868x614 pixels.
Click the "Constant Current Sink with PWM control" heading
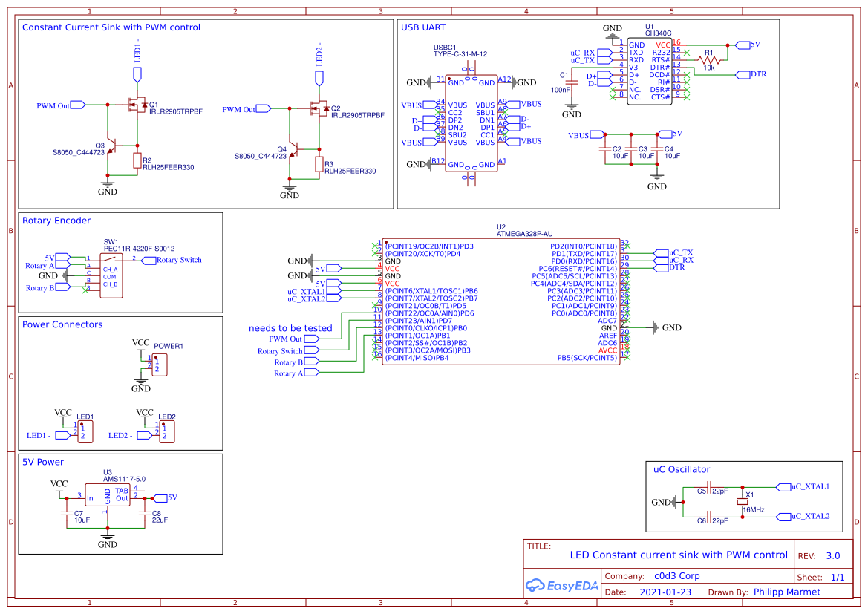point(111,27)
